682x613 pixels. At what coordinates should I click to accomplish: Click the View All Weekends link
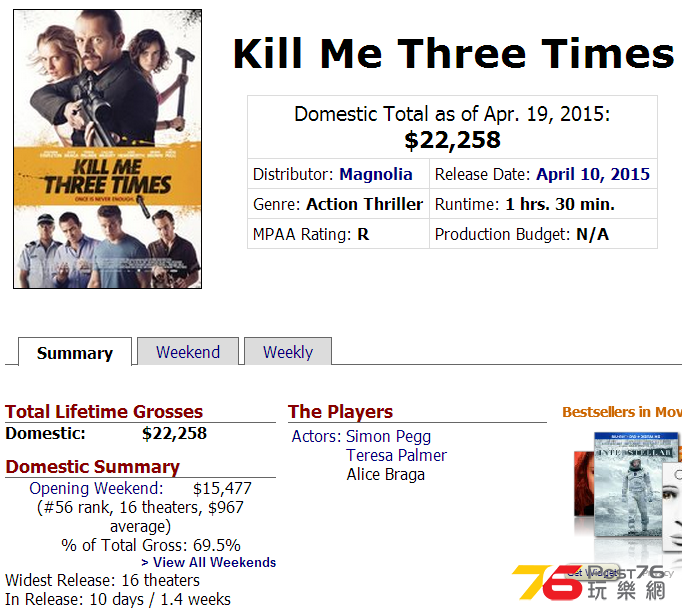[x=209, y=562]
